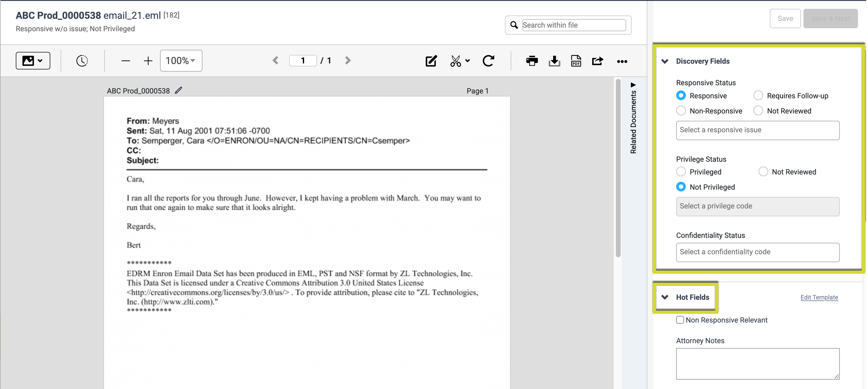The height and width of the screenshot is (389, 868).
Task: Open Select a privilege code dropdown
Action: (x=757, y=206)
